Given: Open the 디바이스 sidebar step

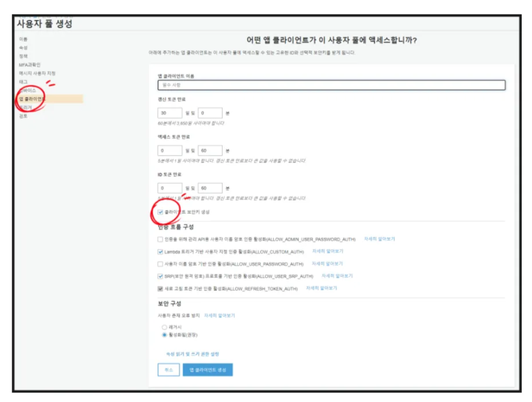Looking at the screenshot, I should pyautogui.click(x=28, y=90).
